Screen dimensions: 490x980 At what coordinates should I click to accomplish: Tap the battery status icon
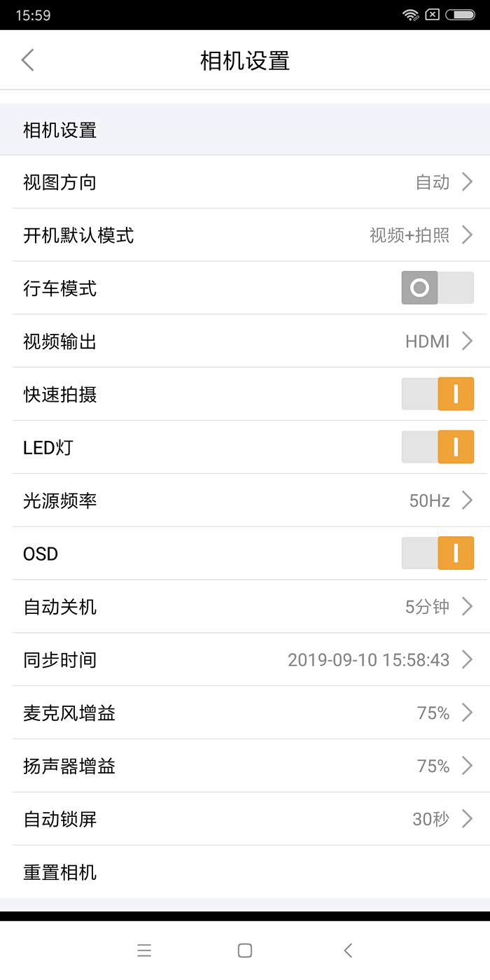point(459,15)
